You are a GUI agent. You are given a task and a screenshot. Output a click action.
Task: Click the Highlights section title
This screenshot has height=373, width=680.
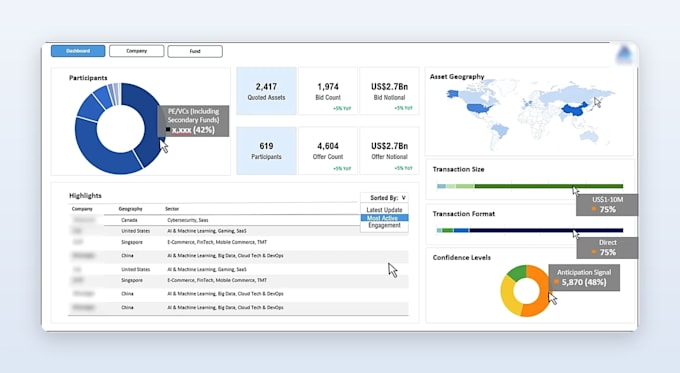[x=85, y=196]
